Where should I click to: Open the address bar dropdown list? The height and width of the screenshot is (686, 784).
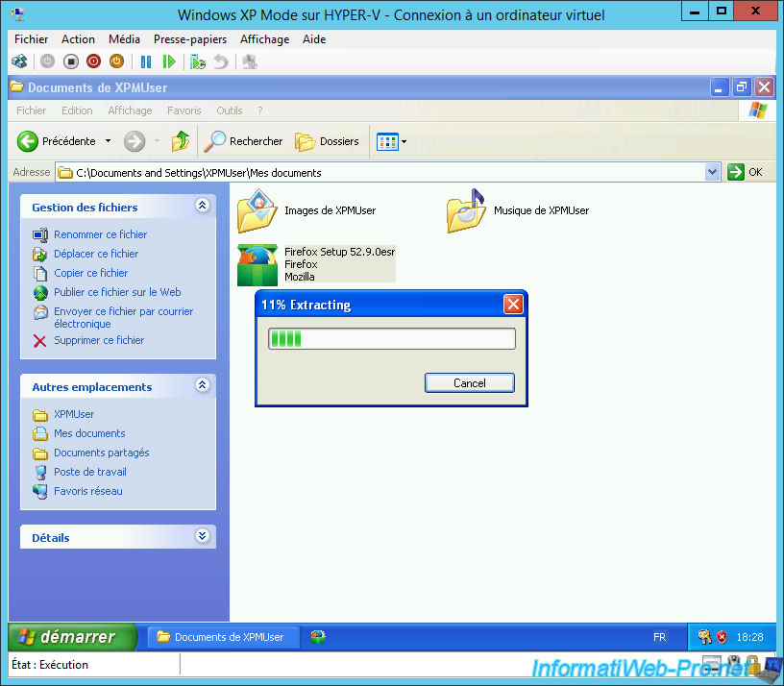[712, 172]
